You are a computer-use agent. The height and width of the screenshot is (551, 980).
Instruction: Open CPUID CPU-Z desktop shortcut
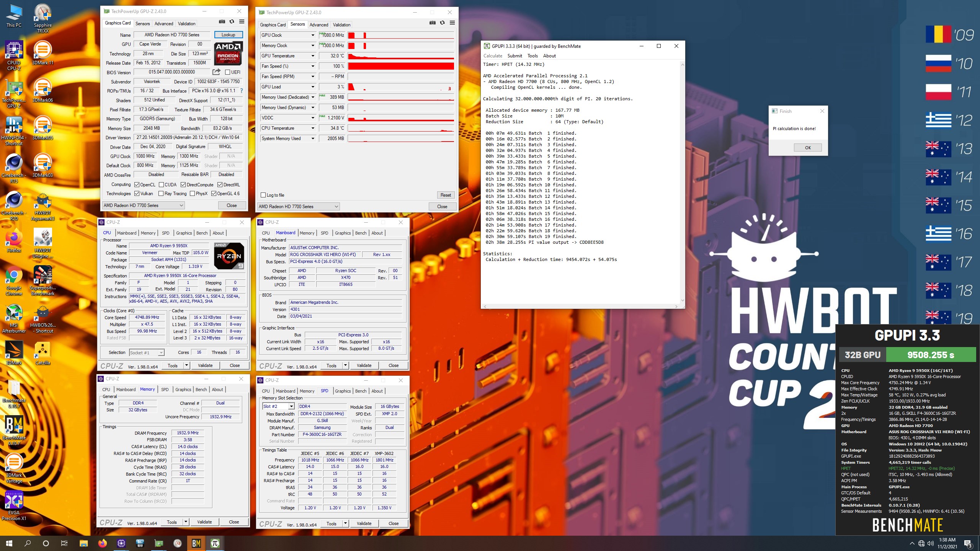(x=14, y=55)
